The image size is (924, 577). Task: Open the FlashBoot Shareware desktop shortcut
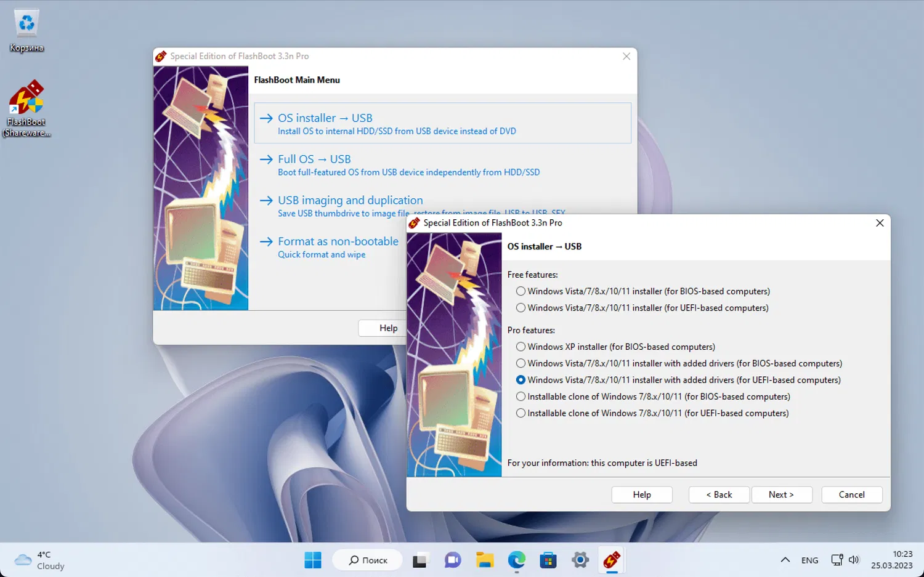click(26, 108)
